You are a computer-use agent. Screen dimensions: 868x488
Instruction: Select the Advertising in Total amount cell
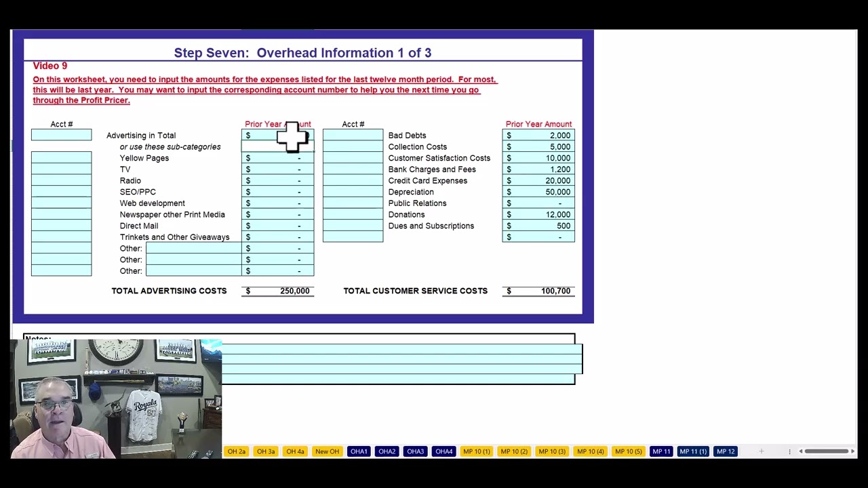[x=278, y=136]
